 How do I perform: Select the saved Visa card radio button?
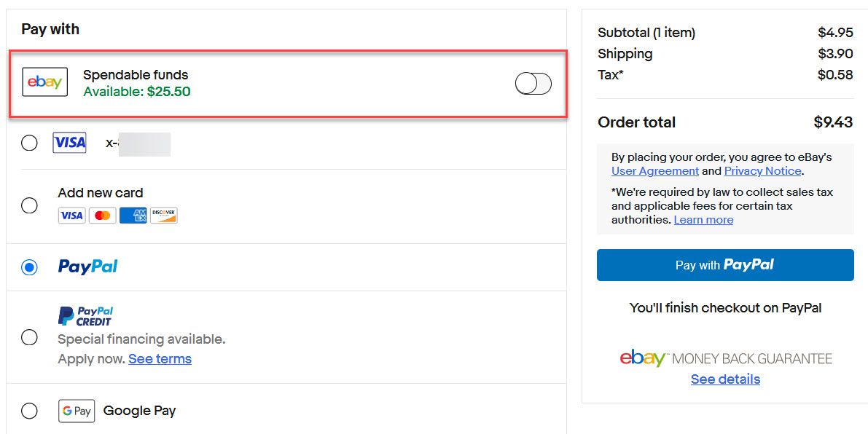[29, 143]
